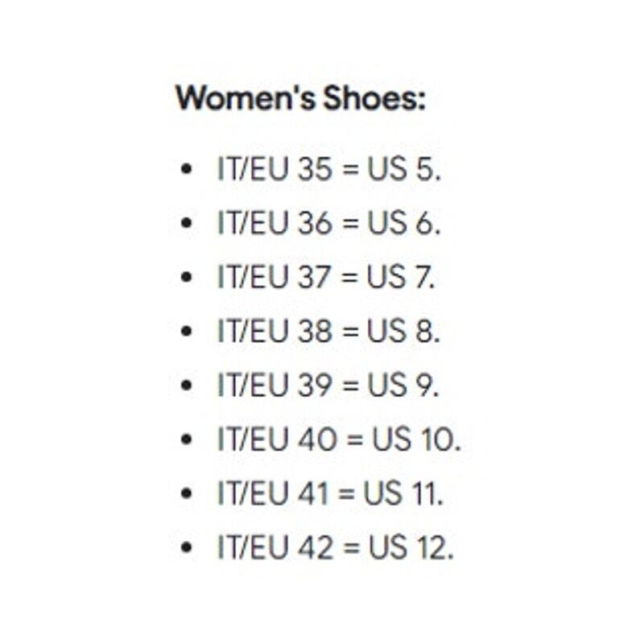Select the IT/EU 41 = US 11 line
Viewport: 644px width, 644px height.
pos(330,493)
